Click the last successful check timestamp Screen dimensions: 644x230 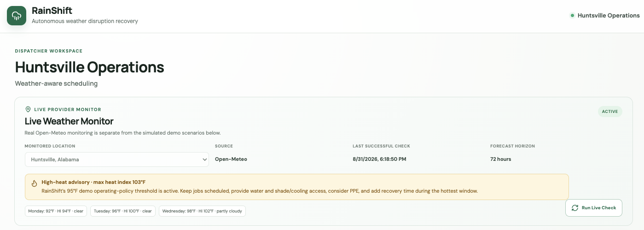point(379,159)
